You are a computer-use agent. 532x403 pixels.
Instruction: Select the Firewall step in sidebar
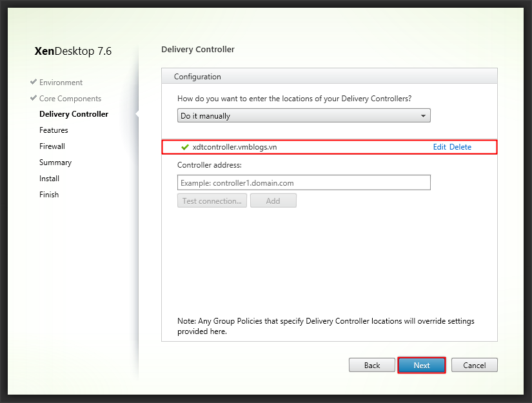click(x=52, y=146)
